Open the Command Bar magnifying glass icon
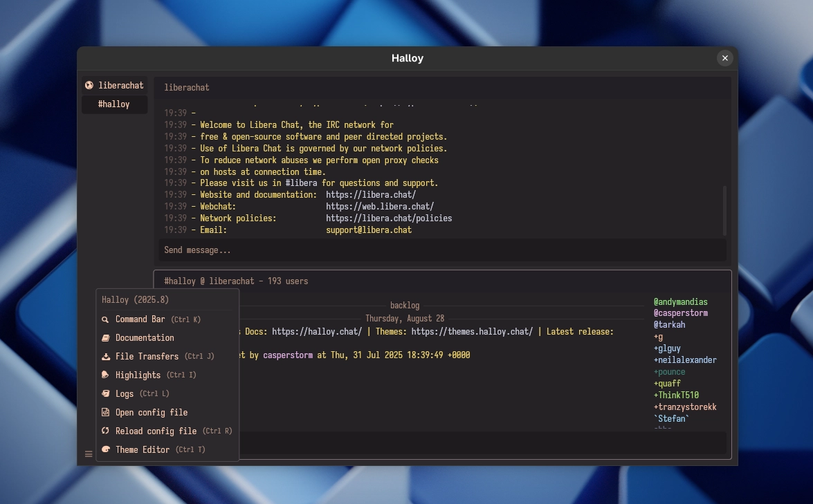Image resolution: width=813 pixels, height=504 pixels. [105, 319]
